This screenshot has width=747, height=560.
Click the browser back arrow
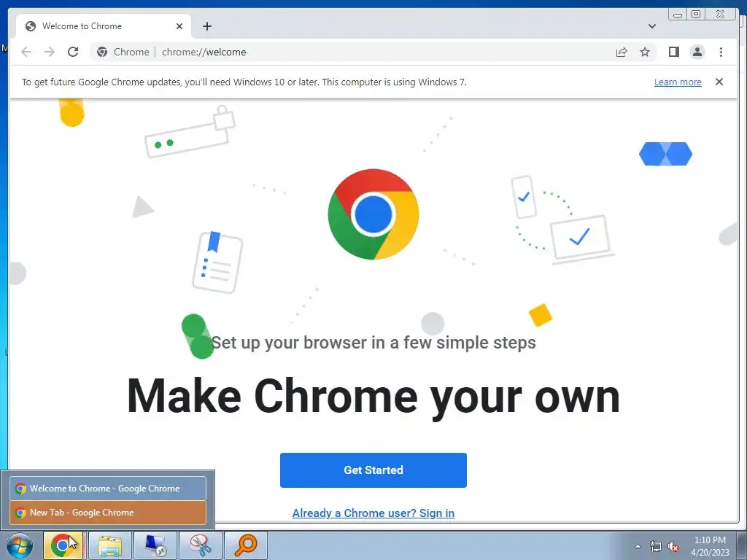(26, 52)
